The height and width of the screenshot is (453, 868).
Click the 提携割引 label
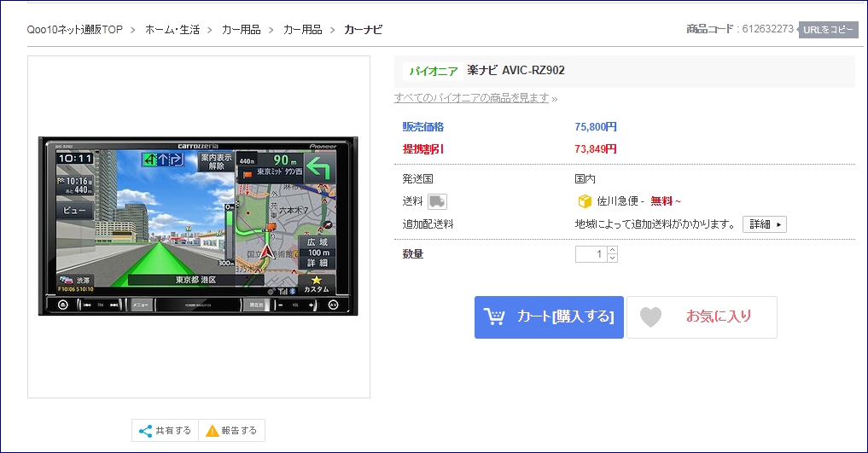tap(423, 148)
